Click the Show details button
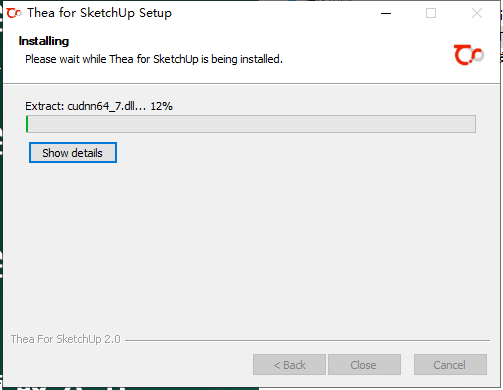Viewport: 503px width, 390px height. [x=73, y=153]
